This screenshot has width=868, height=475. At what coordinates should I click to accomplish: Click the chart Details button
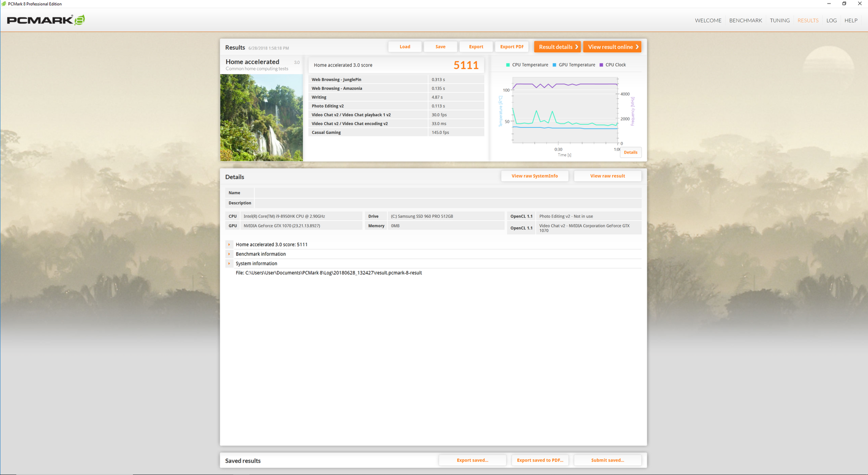pyautogui.click(x=631, y=152)
